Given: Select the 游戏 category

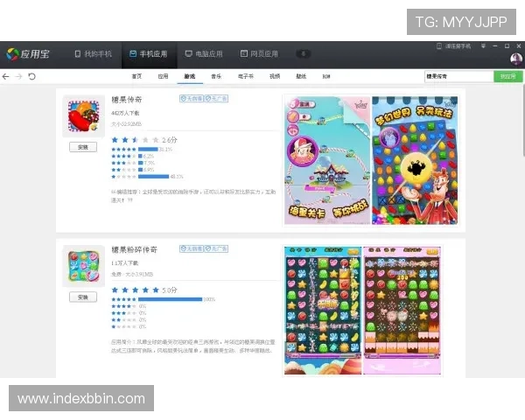Looking at the screenshot, I should coord(190,76).
